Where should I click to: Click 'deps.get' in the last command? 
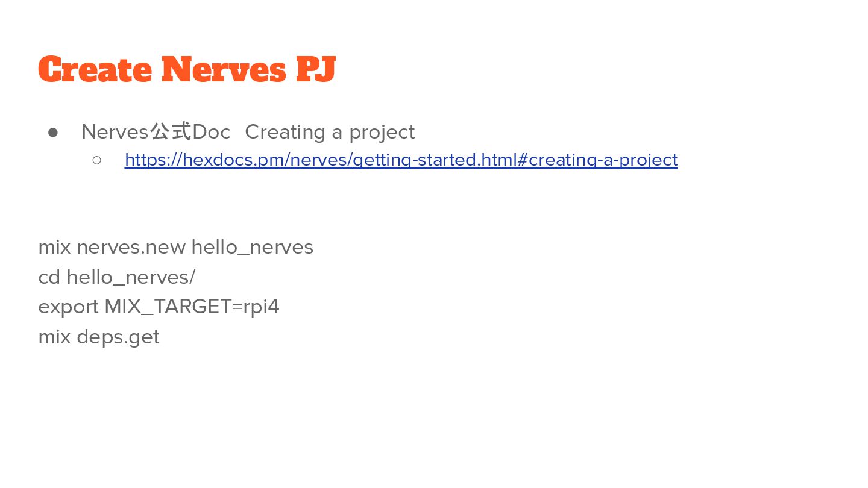pyautogui.click(x=118, y=337)
